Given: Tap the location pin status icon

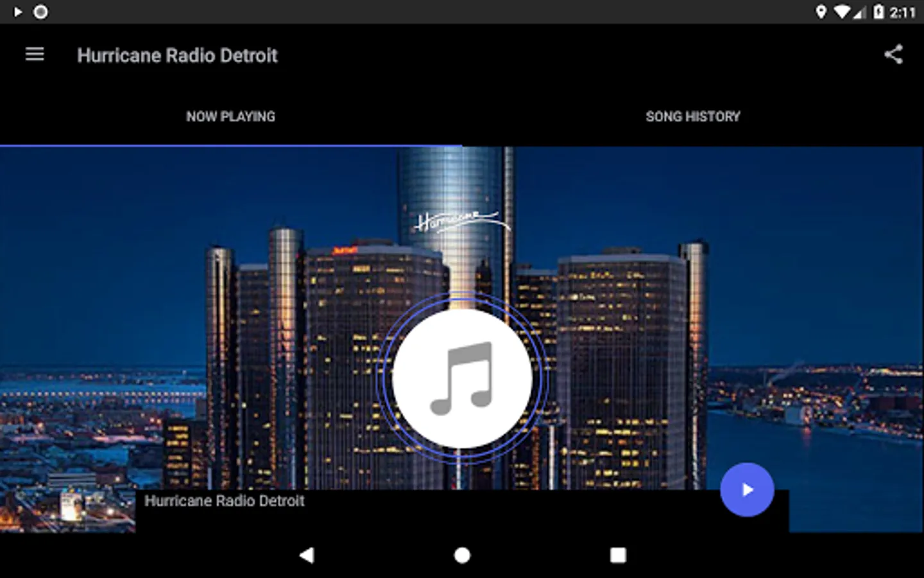Looking at the screenshot, I should click(x=821, y=12).
